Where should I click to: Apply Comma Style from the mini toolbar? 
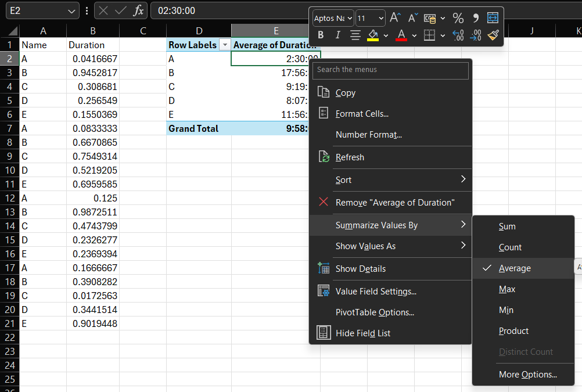[x=476, y=18]
